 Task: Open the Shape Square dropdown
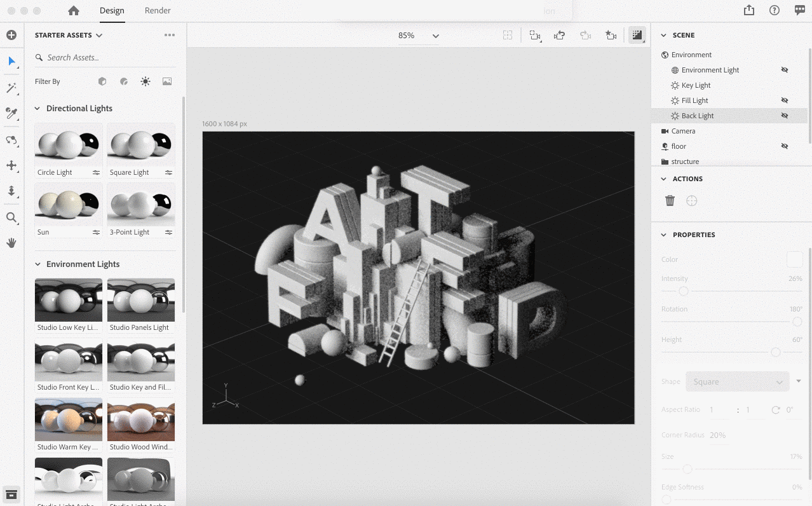[737, 381]
